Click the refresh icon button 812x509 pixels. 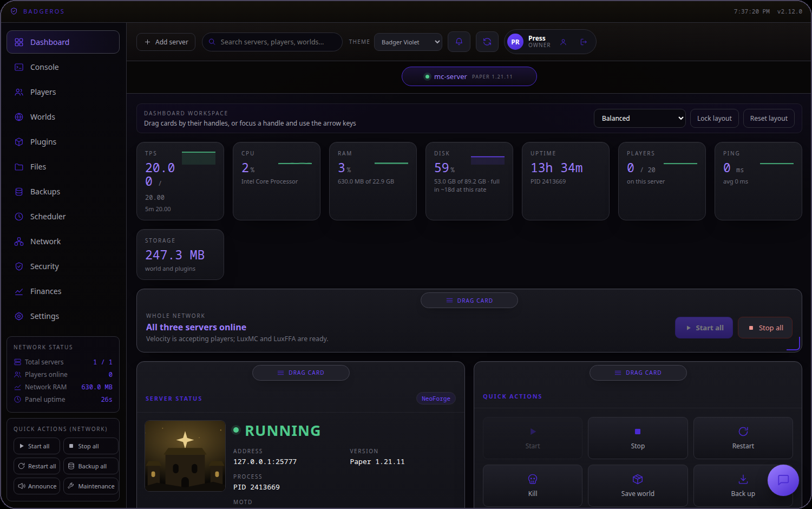pos(487,42)
